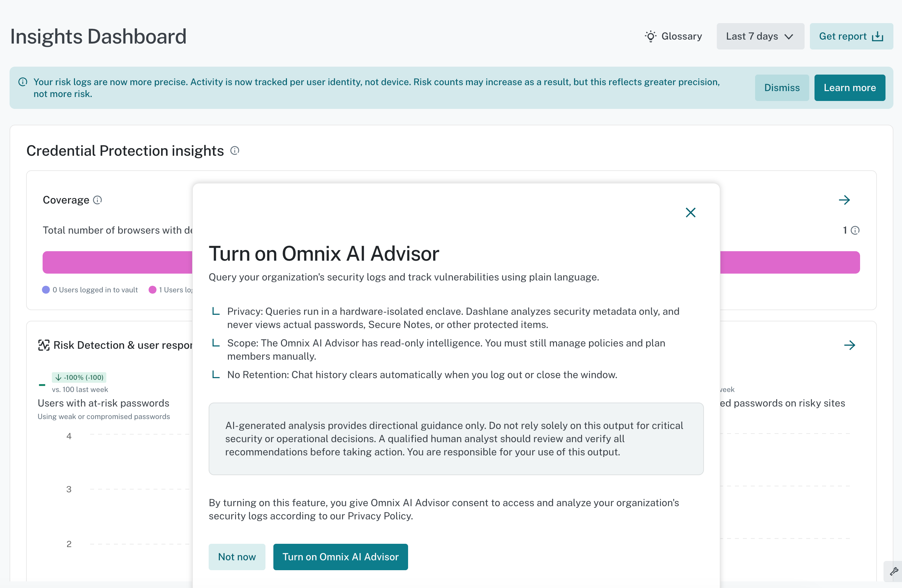Click the No Retention bullet text

coord(422,375)
